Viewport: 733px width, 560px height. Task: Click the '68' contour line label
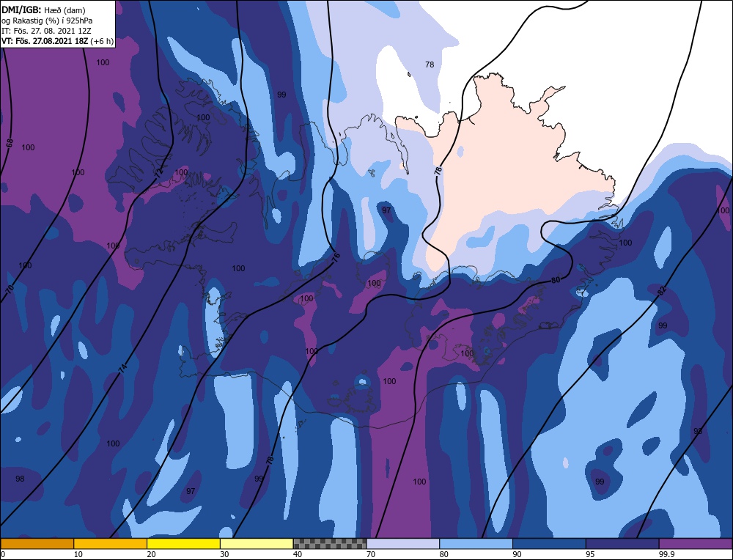(x=10, y=143)
